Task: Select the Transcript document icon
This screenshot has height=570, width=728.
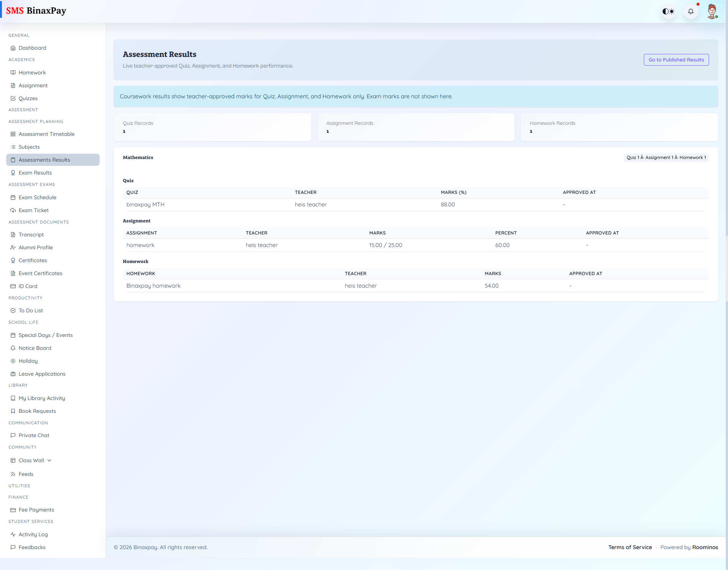Action: pos(13,235)
